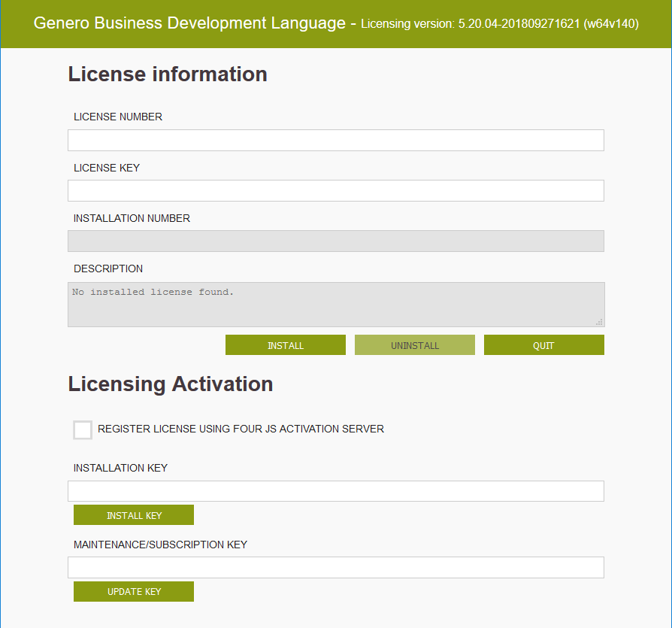Click the 'MAINTENANCE/SUBSCRIPTION KEY' label
This screenshot has width=672, height=628.
point(160,545)
